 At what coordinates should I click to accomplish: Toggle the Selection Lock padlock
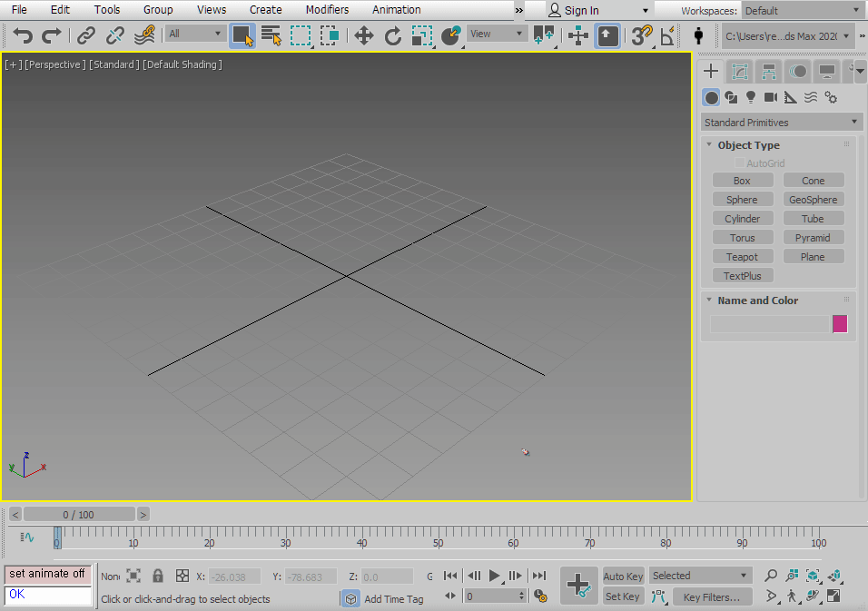tap(158, 577)
